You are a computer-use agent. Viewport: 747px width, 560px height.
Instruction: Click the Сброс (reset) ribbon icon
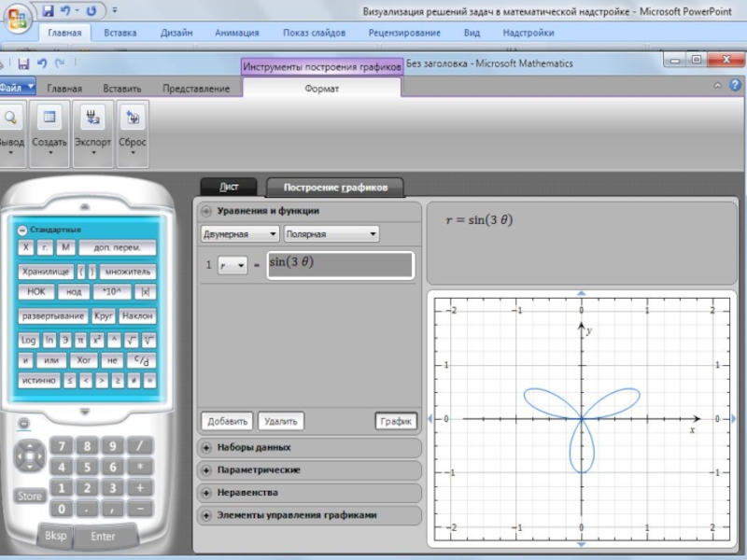click(x=133, y=118)
